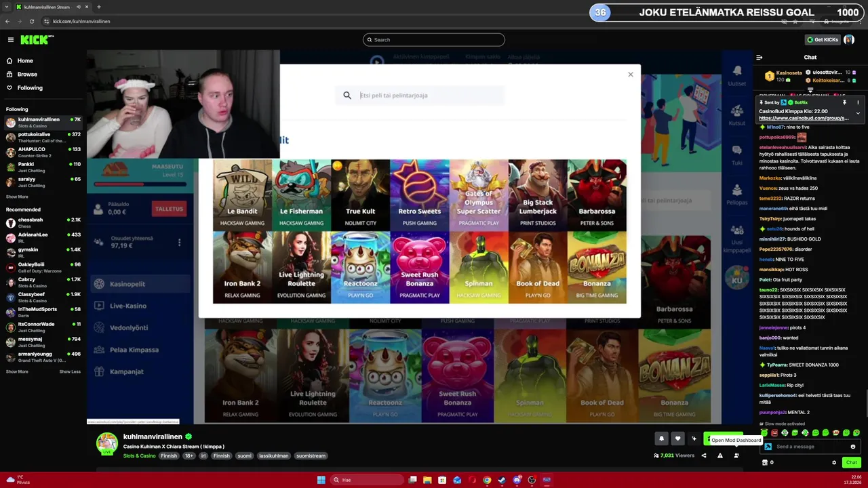Open the kuhlmanvirallinen channel in the Following list
This screenshot has width=868, height=488.
click(x=42, y=123)
